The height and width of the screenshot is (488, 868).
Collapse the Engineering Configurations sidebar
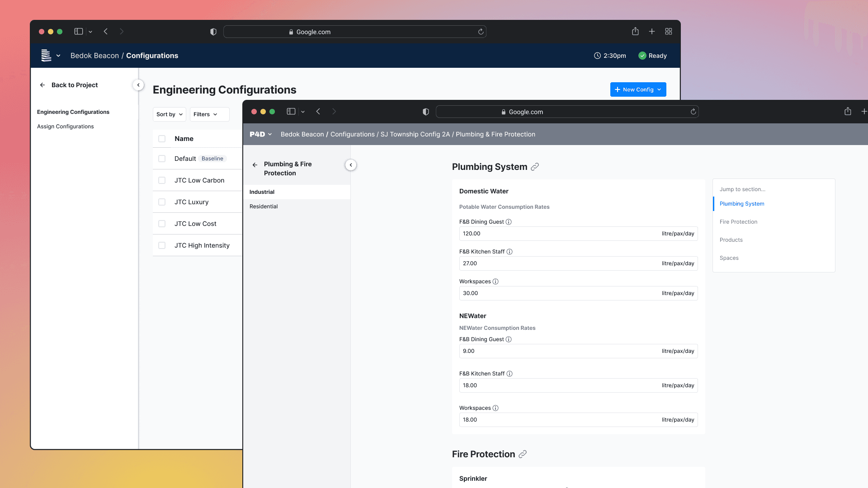138,85
